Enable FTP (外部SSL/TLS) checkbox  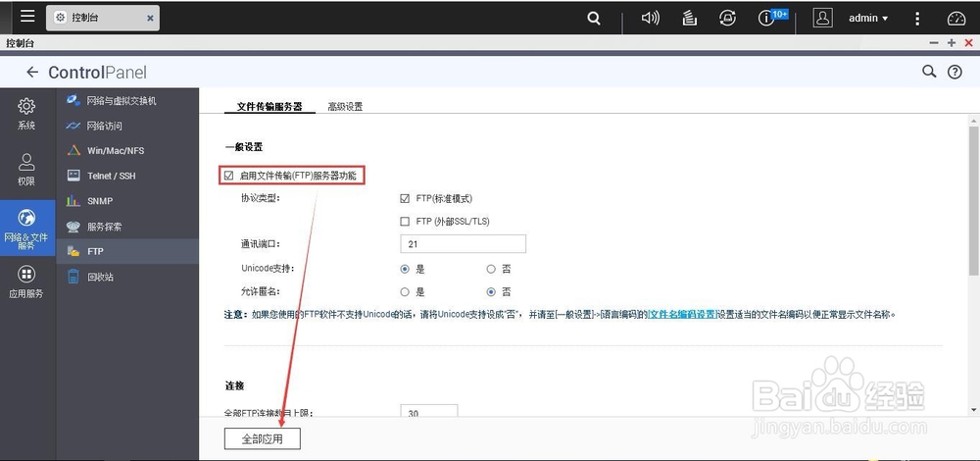point(405,222)
